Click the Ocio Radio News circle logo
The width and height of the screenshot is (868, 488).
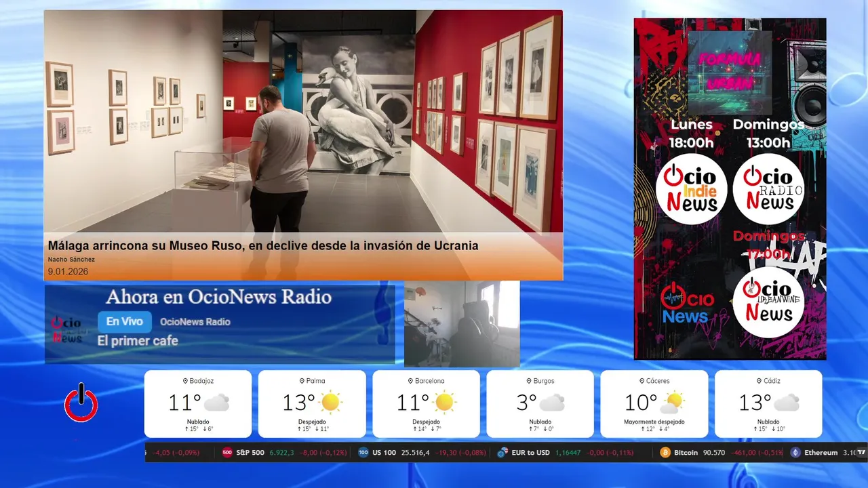pyautogui.click(x=768, y=189)
